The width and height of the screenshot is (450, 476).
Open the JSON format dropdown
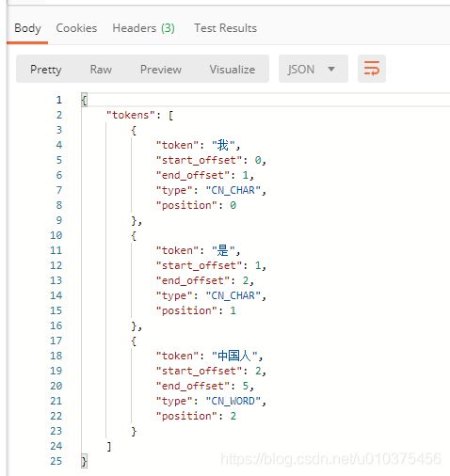313,69
